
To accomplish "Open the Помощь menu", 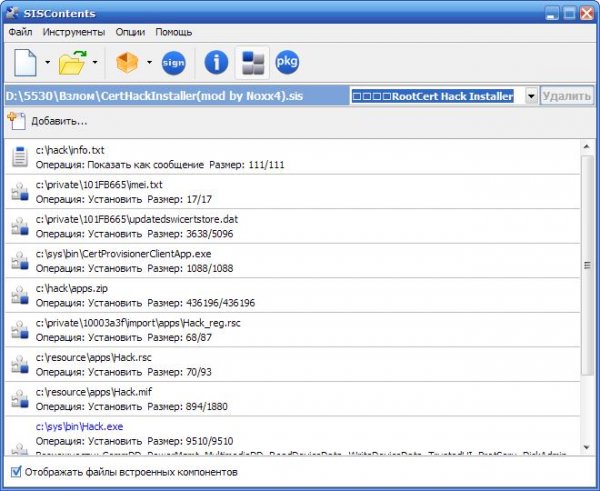I will pyautogui.click(x=173, y=32).
